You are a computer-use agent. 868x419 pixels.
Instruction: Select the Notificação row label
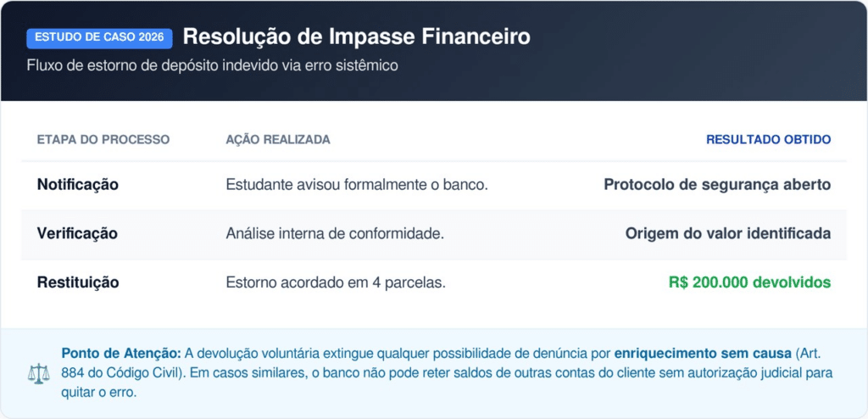click(78, 185)
